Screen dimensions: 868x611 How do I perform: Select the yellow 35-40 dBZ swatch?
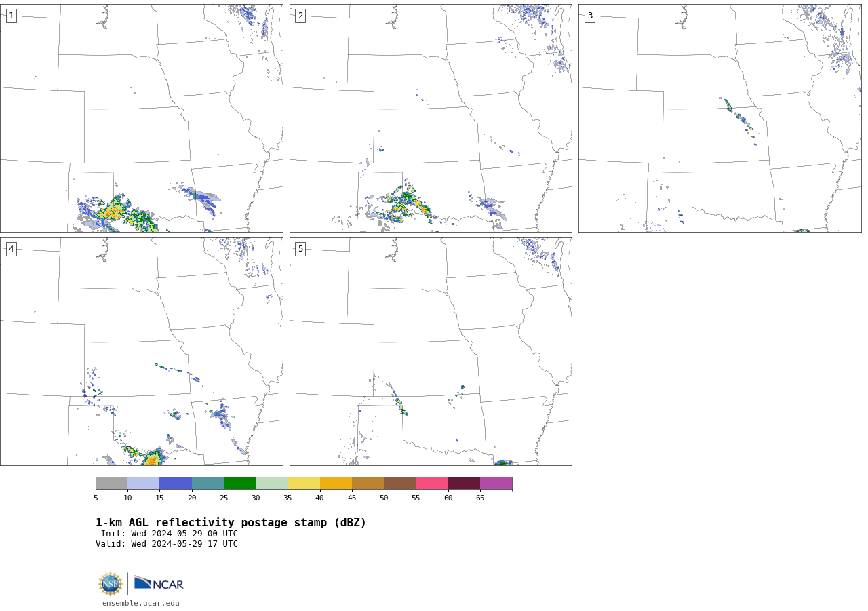coord(304,484)
